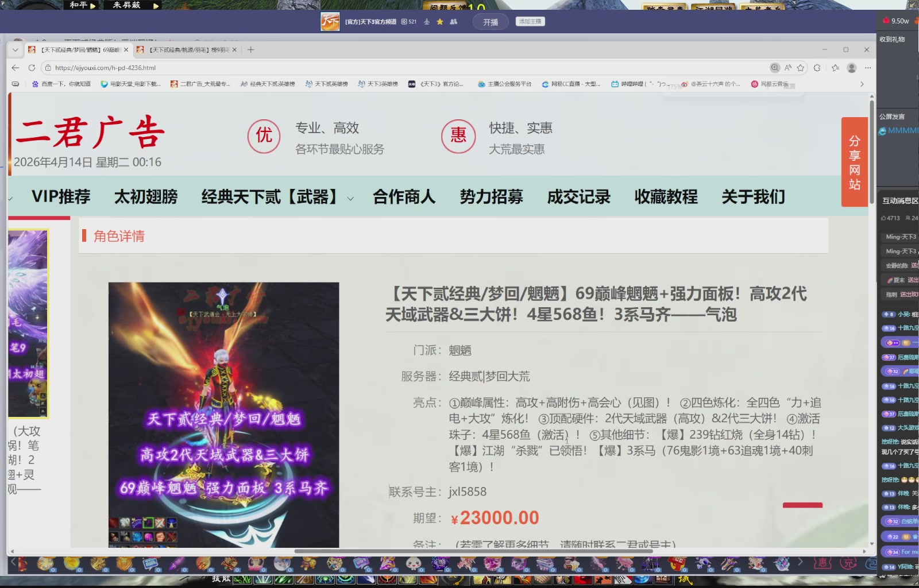Click the 添加主播 button
Image resolution: width=919 pixels, height=588 pixels.
coord(529,22)
